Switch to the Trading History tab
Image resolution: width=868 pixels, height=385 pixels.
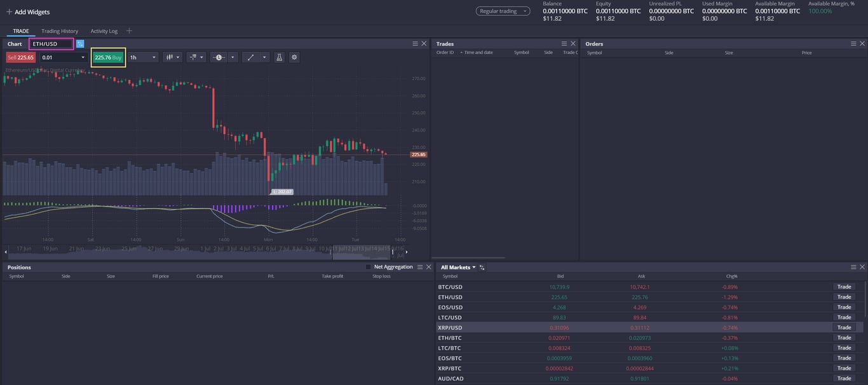click(61, 30)
